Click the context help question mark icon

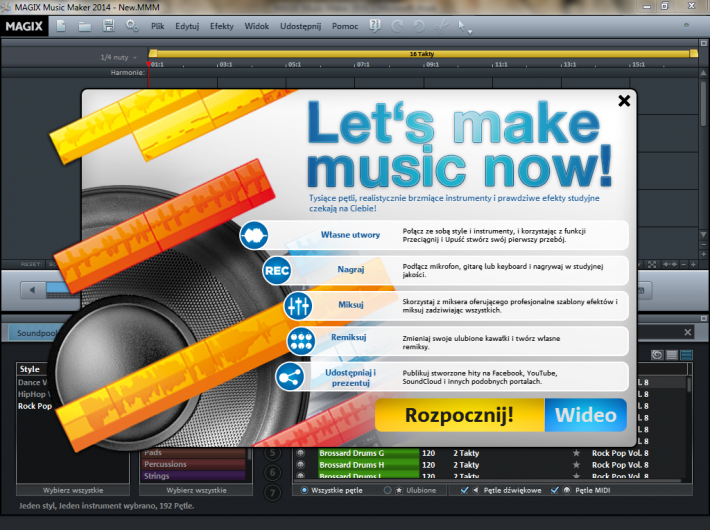pos(374,26)
